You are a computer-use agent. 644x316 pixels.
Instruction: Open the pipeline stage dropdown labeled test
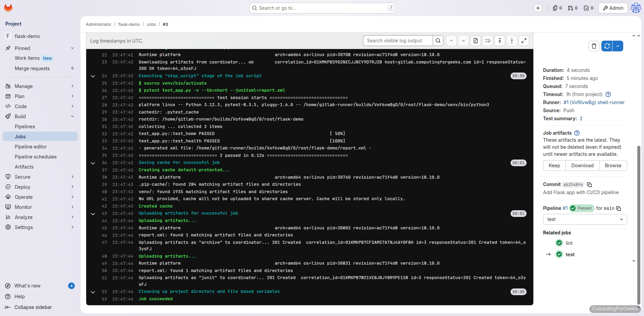coord(585,219)
